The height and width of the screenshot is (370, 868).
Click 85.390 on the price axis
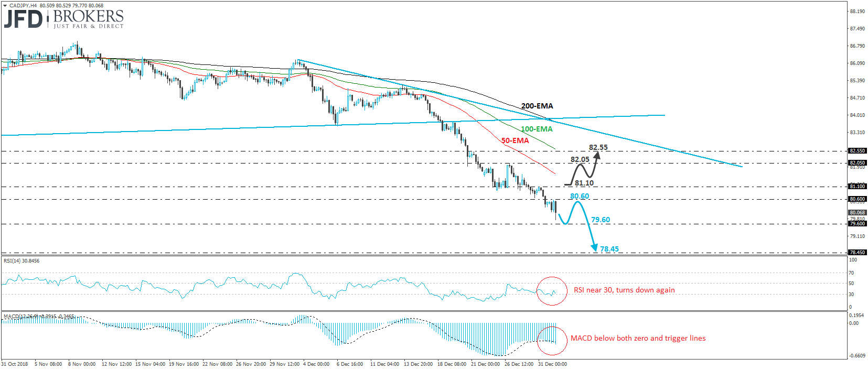point(857,80)
